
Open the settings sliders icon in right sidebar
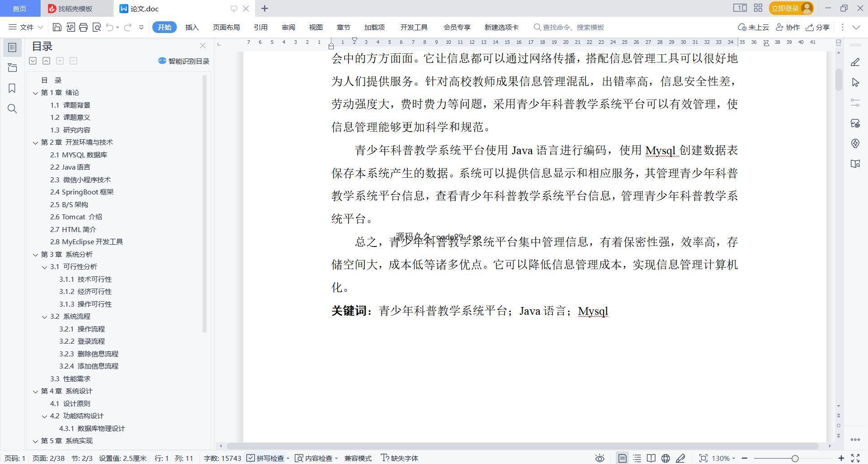[855, 103]
